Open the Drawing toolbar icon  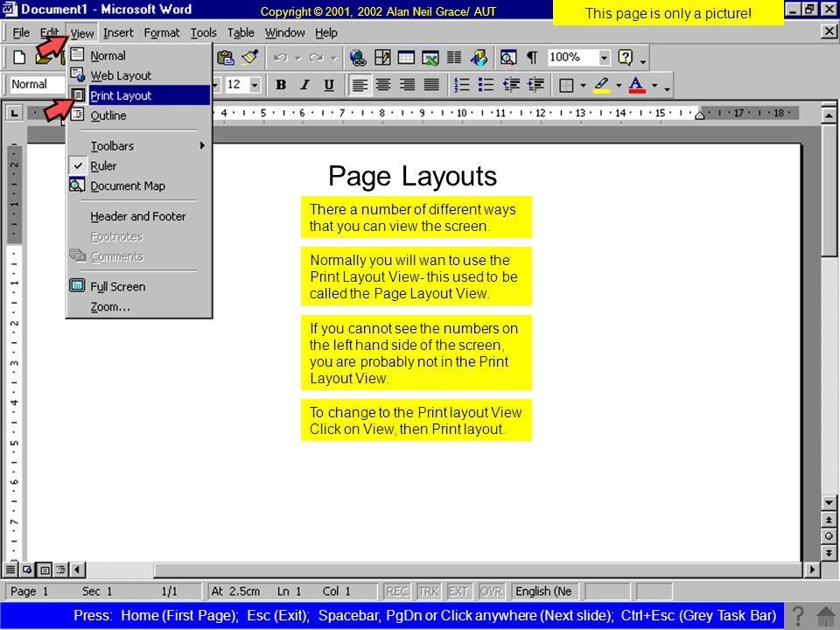[479, 58]
